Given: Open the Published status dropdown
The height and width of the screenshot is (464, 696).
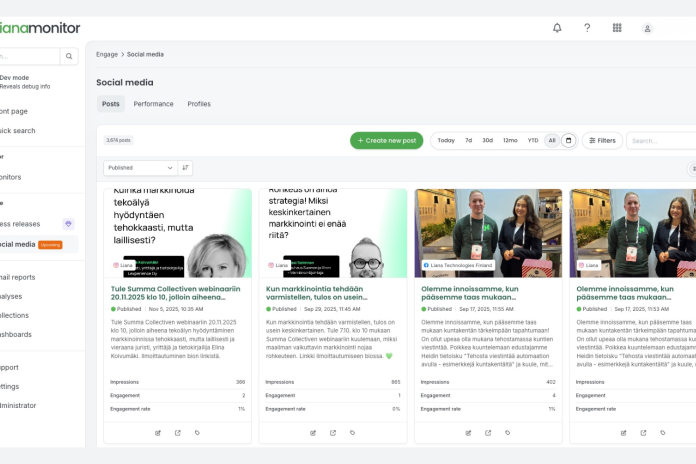Looking at the screenshot, I should [140, 168].
